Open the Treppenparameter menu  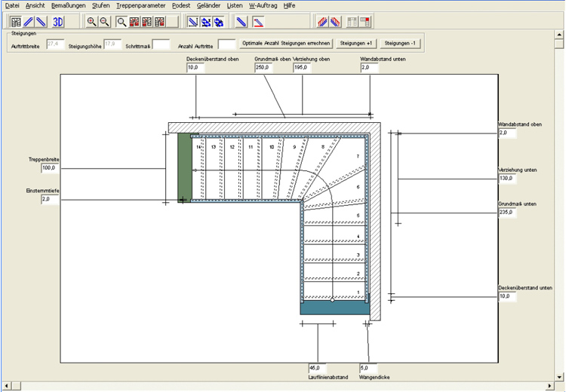coord(140,5)
